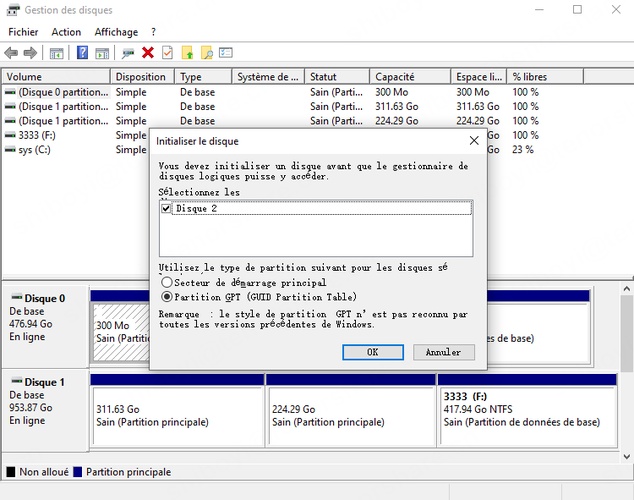The image size is (634, 500).
Task: Click the Forward arrow toolbar icon
Action: 30,53
